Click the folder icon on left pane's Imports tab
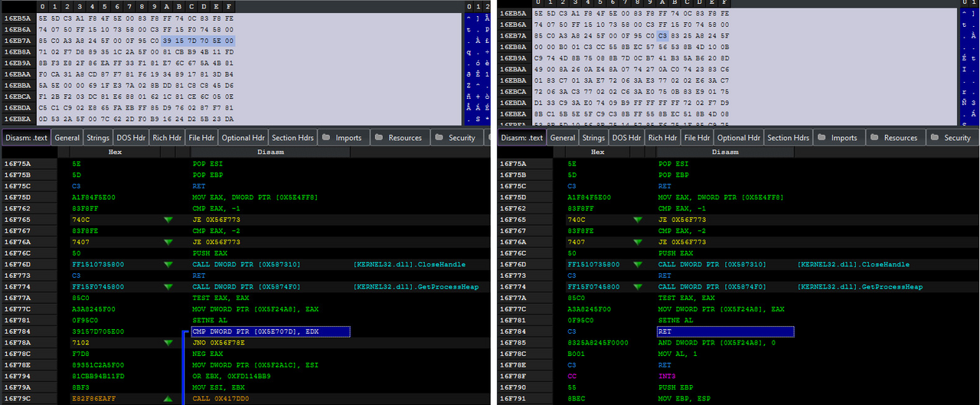The width and height of the screenshot is (980, 405). 325,138
